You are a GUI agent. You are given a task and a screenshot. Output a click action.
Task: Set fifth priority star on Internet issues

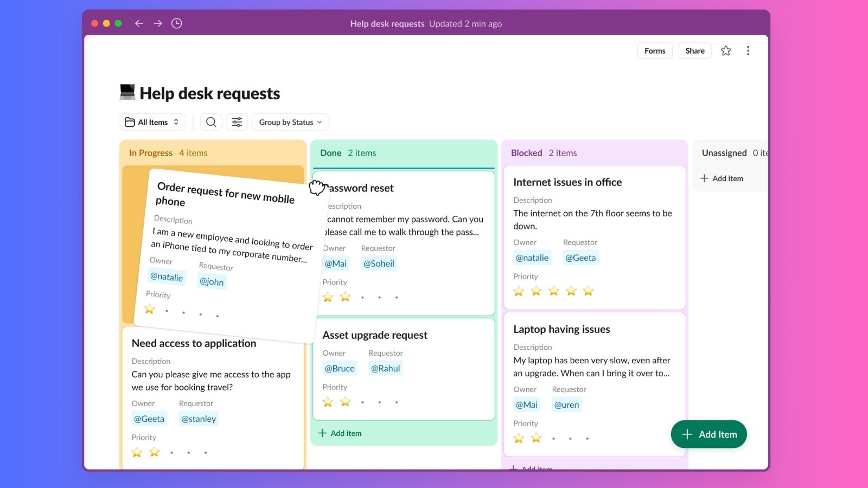pos(588,291)
